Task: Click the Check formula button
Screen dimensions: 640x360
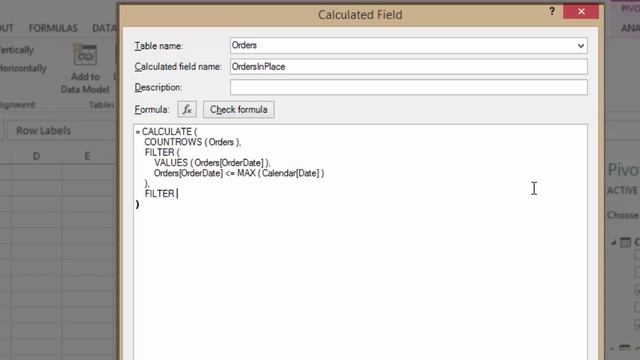Action: tap(239, 109)
